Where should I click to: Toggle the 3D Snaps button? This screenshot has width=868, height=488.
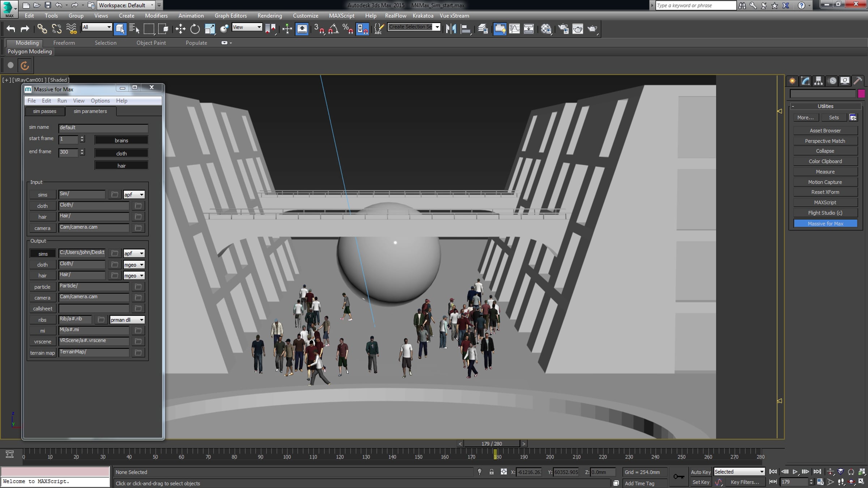pyautogui.click(x=319, y=29)
